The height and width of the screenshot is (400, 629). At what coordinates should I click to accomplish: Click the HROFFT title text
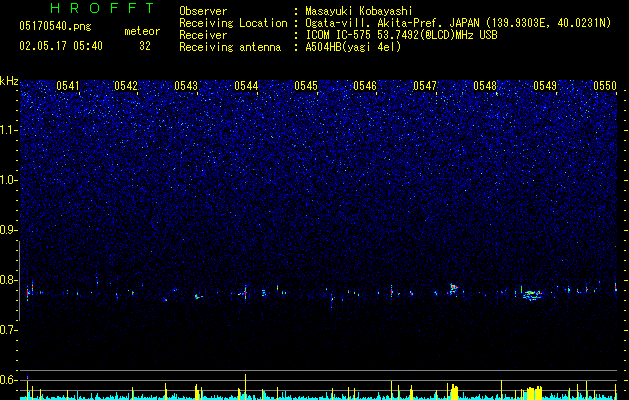(102, 8)
